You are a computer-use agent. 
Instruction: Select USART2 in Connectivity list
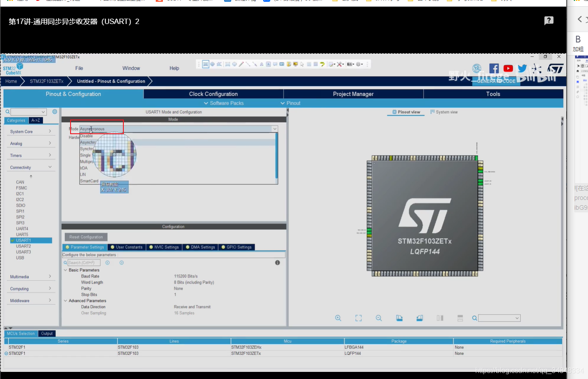coord(24,246)
